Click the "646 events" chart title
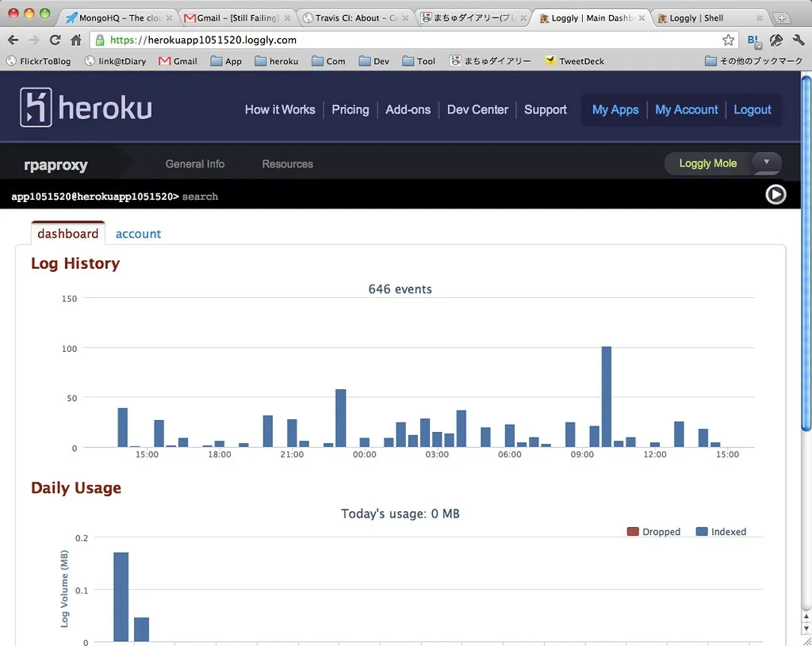The height and width of the screenshot is (646, 812). click(400, 289)
